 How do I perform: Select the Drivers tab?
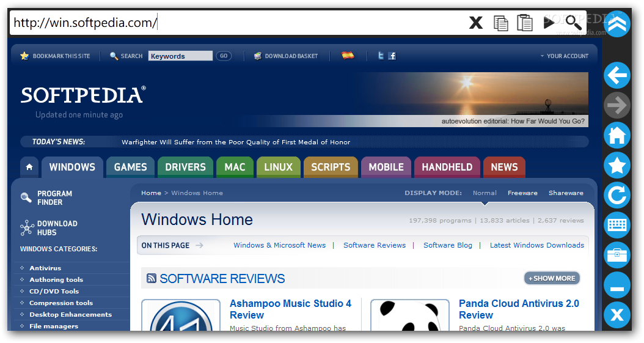point(185,167)
